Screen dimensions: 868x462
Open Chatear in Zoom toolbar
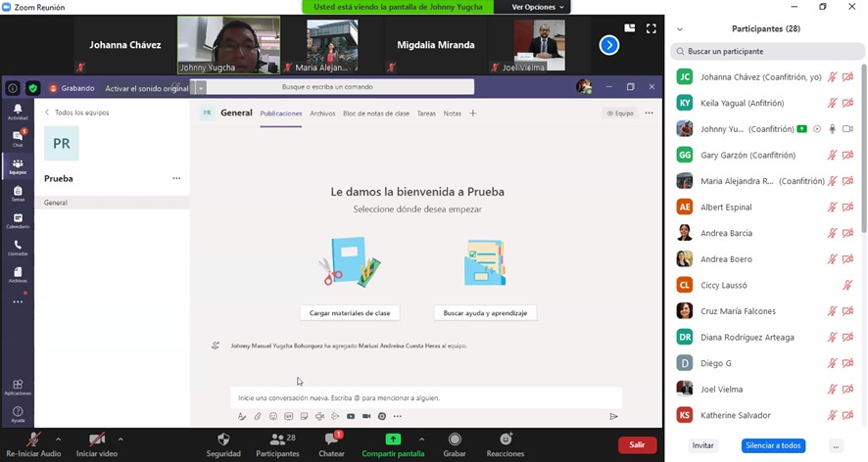click(331, 445)
